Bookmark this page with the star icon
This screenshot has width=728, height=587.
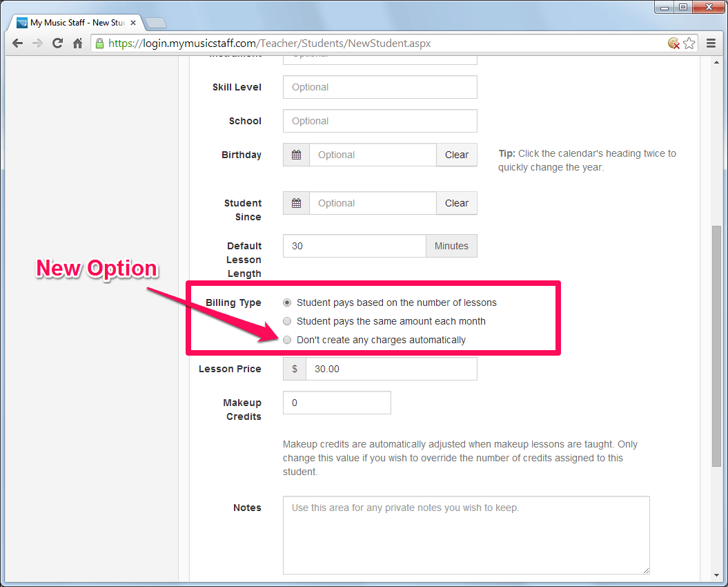(689, 44)
